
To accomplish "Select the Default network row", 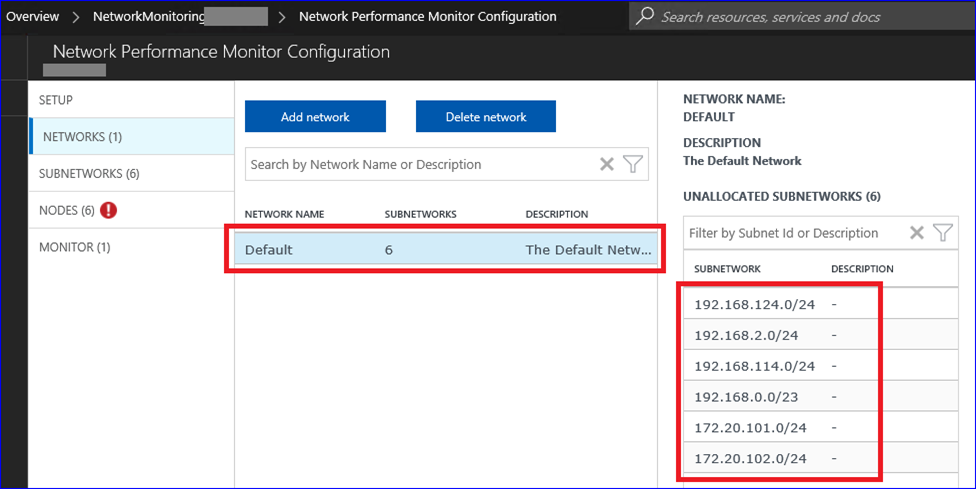I will 447,250.
